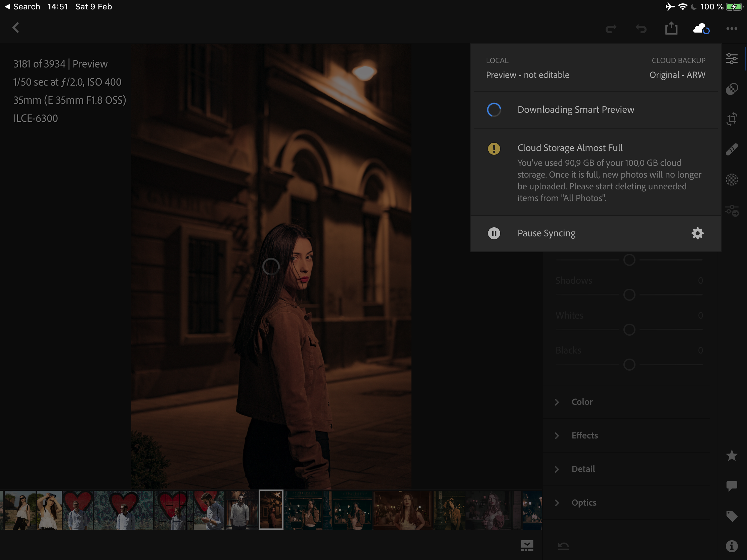Open the info panel icon
This screenshot has width=747, height=560.
pyautogui.click(x=732, y=546)
